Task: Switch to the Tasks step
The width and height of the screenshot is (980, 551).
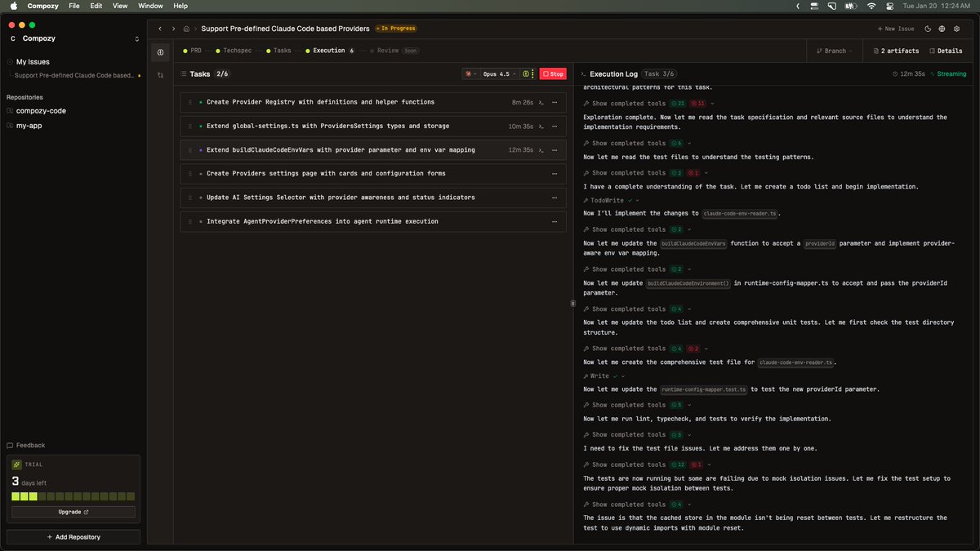Action: coord(278,51)
